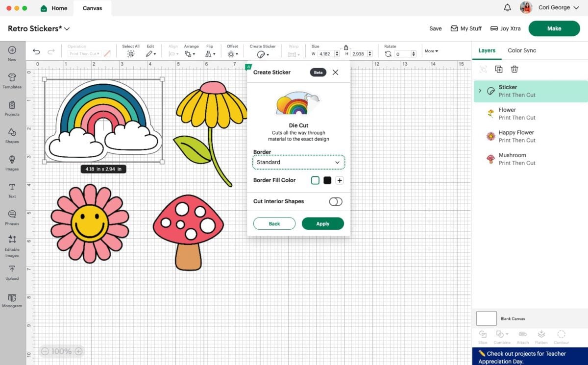Select the Mushroom layer
The height and width of the screenshot is (365, 588).
coord(530,159)
